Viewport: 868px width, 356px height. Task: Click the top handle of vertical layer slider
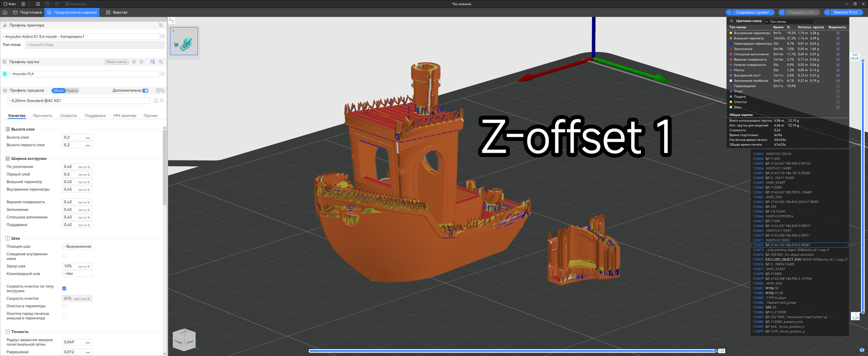coord(862,61)
